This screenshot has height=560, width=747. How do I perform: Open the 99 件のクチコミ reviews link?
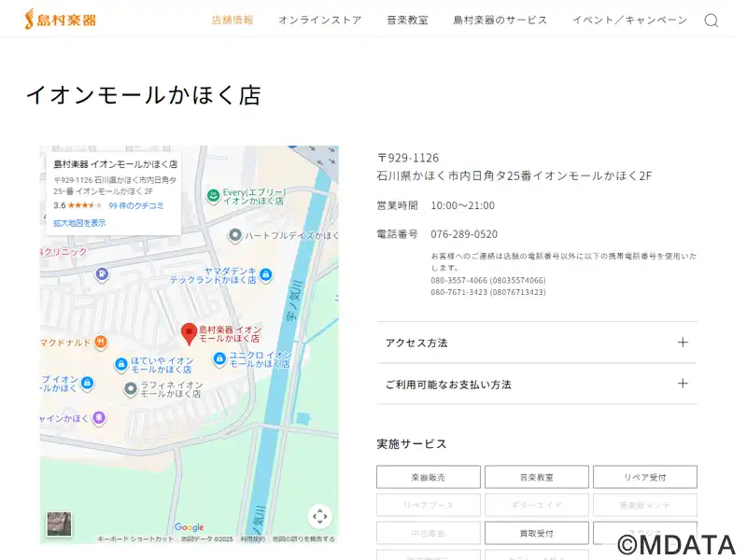click(136, 205)
